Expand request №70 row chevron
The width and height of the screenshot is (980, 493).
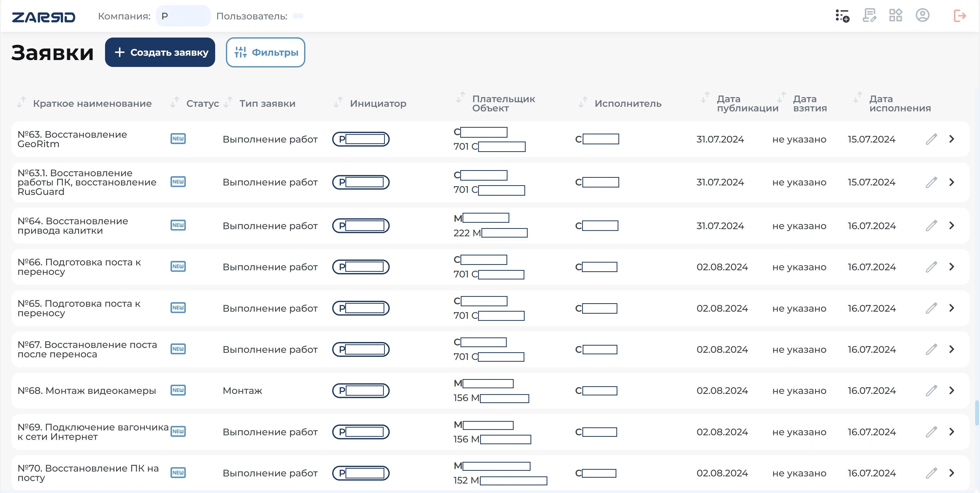point(951,473)
